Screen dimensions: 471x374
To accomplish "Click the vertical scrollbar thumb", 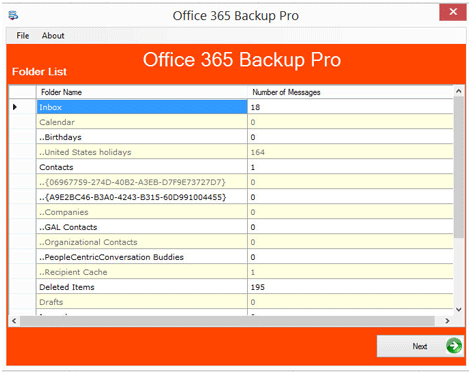I will pos(459,167).
